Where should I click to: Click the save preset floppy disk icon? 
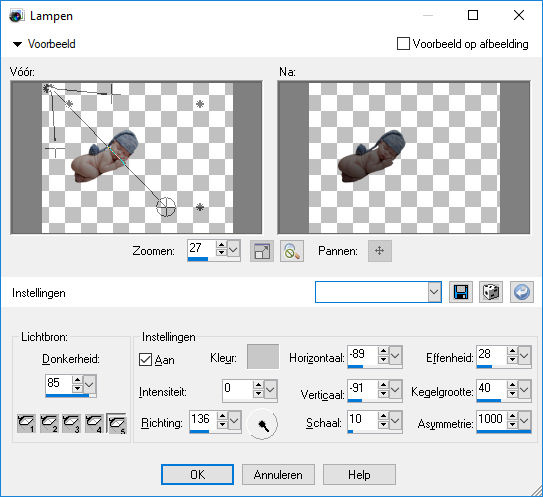click(461, 292)
